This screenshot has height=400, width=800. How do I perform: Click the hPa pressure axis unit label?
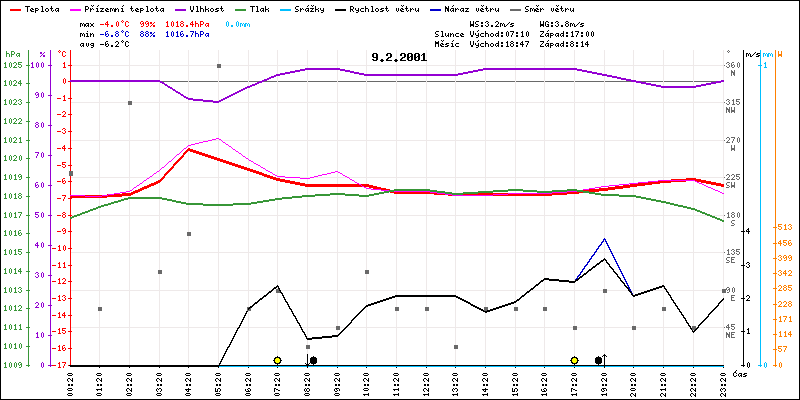tap(12, 53)
